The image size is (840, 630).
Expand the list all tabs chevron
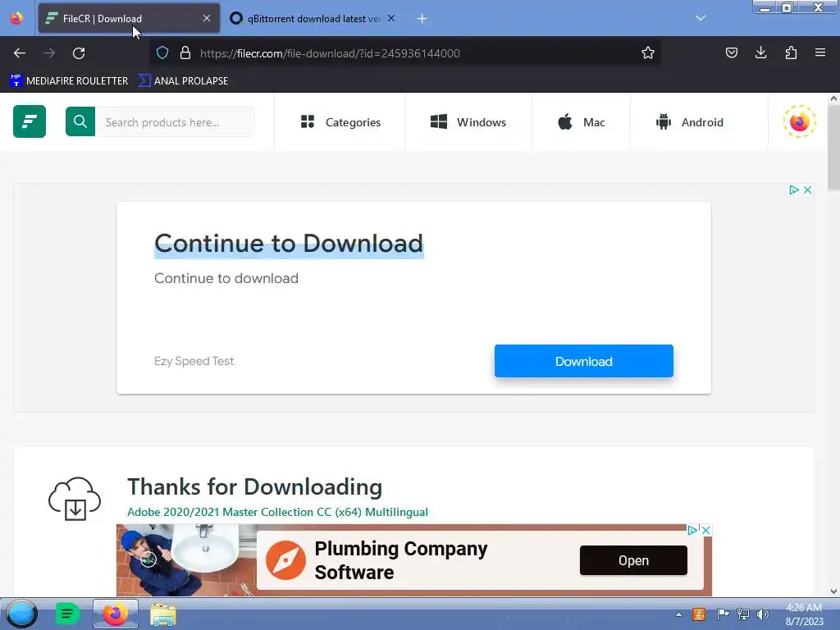tap(701, 18)
